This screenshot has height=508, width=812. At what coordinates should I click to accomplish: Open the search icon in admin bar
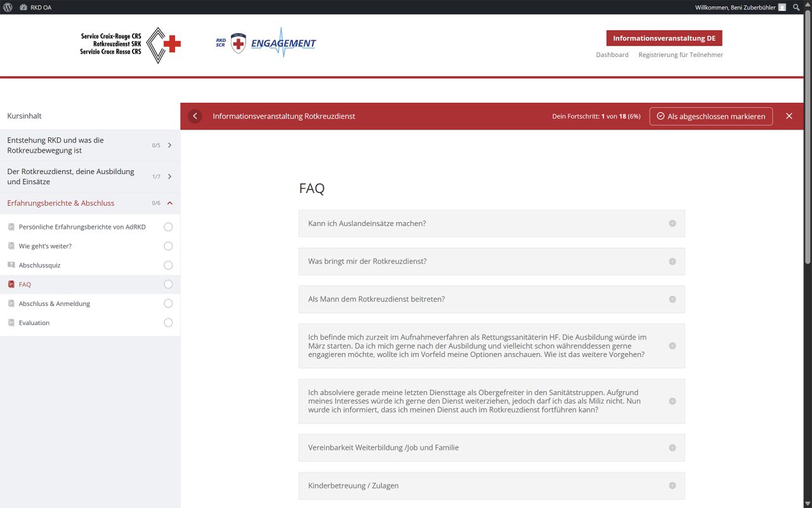[797, 7]
